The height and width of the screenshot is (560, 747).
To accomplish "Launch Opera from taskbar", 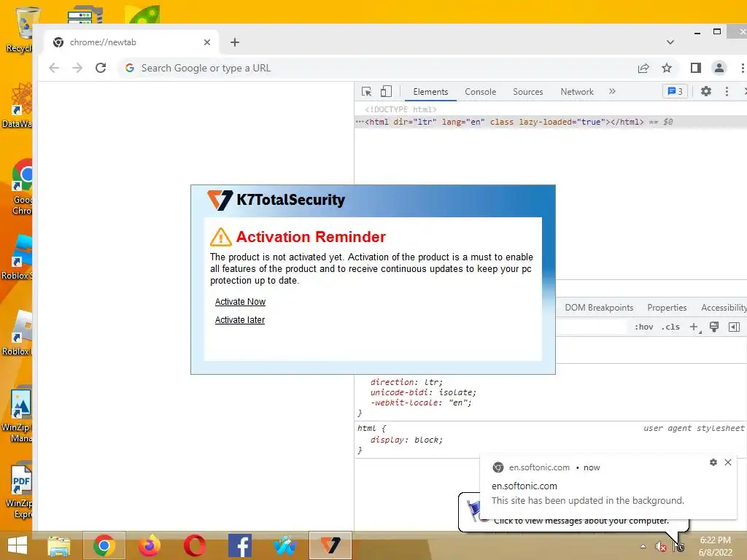I will 194,545.
